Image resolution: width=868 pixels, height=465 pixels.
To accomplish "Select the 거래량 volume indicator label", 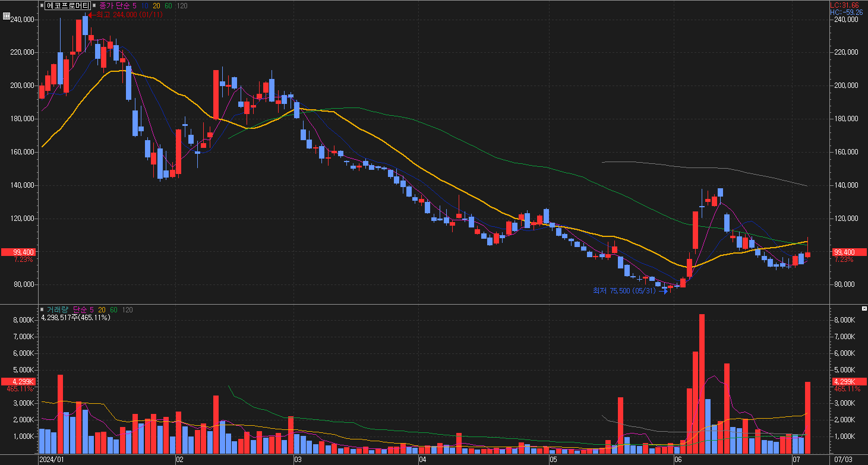I will [58, 309].
